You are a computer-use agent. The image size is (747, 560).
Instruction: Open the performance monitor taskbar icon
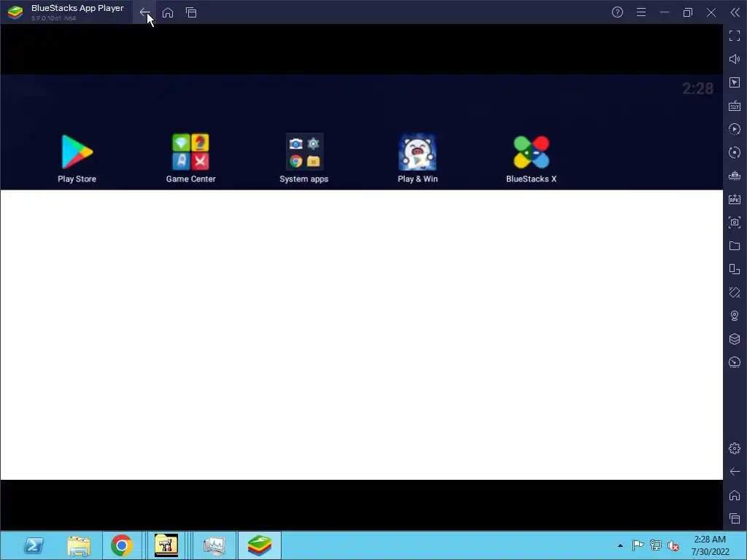click(214, 545)
